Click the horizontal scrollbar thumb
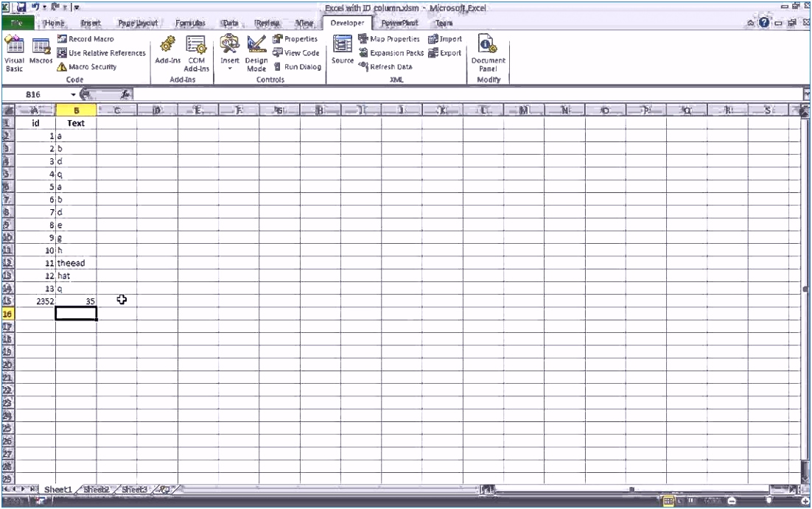The width and height of the screenshot is (812, 509). coord(631,489)
